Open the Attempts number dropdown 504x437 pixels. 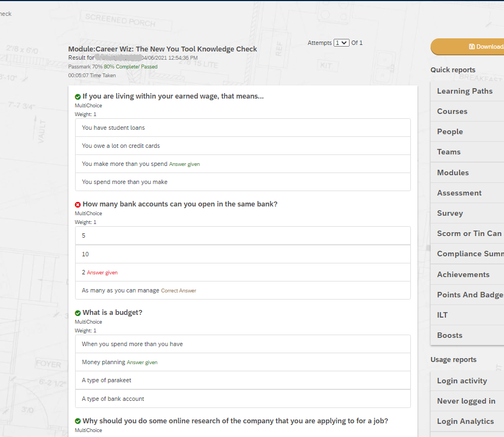(x=341, y=43)
